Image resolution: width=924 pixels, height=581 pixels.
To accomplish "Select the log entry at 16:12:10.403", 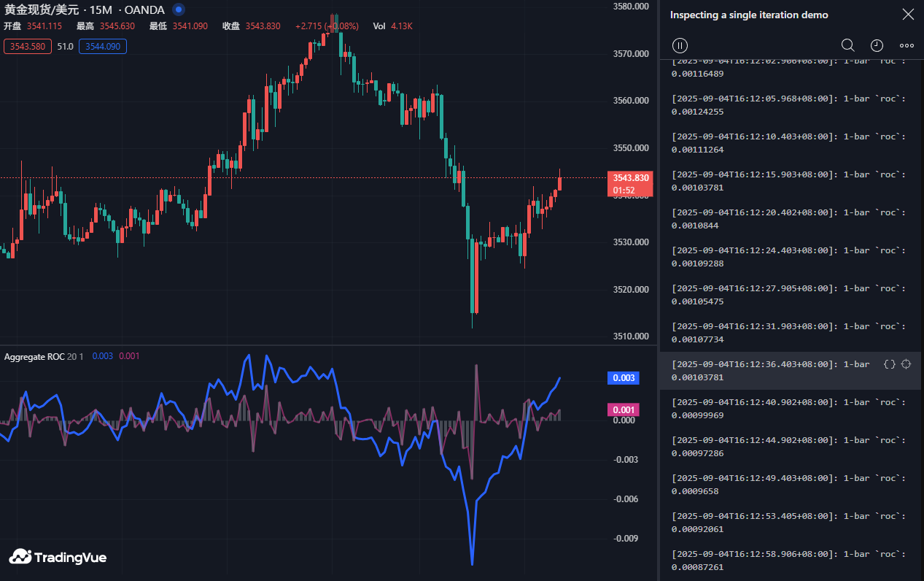I will (788, 143).
